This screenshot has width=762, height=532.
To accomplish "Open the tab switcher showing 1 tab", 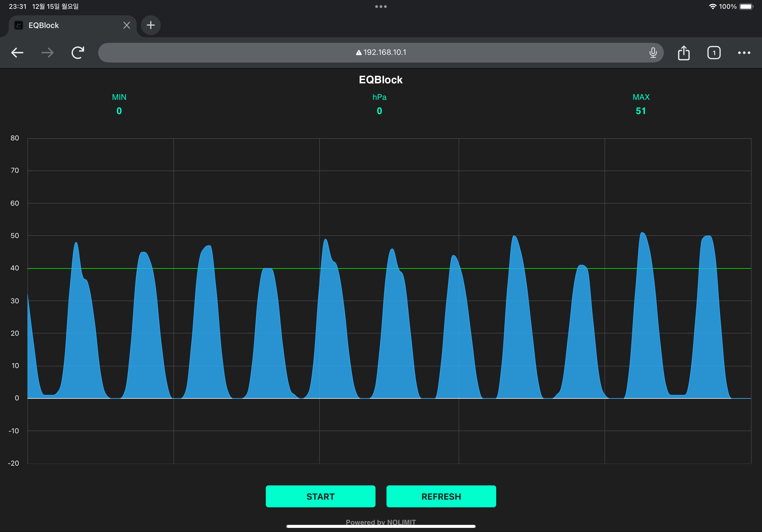I will click(714, 53).
